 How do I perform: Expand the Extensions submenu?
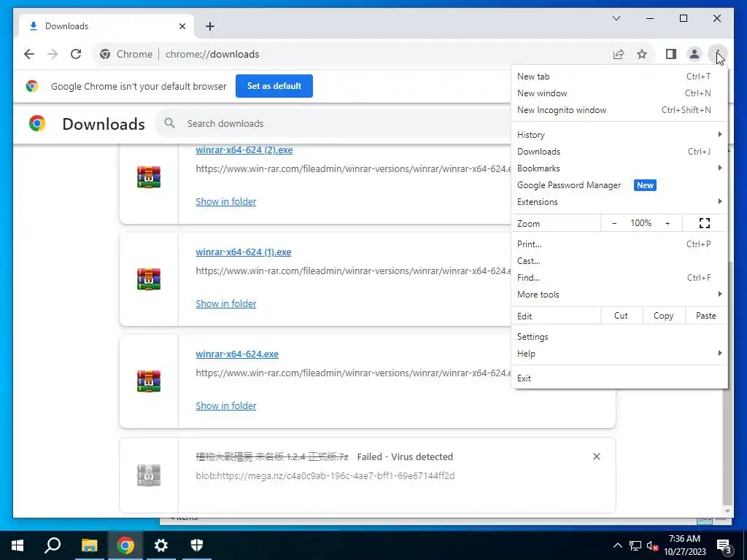(x=619, y=202)
